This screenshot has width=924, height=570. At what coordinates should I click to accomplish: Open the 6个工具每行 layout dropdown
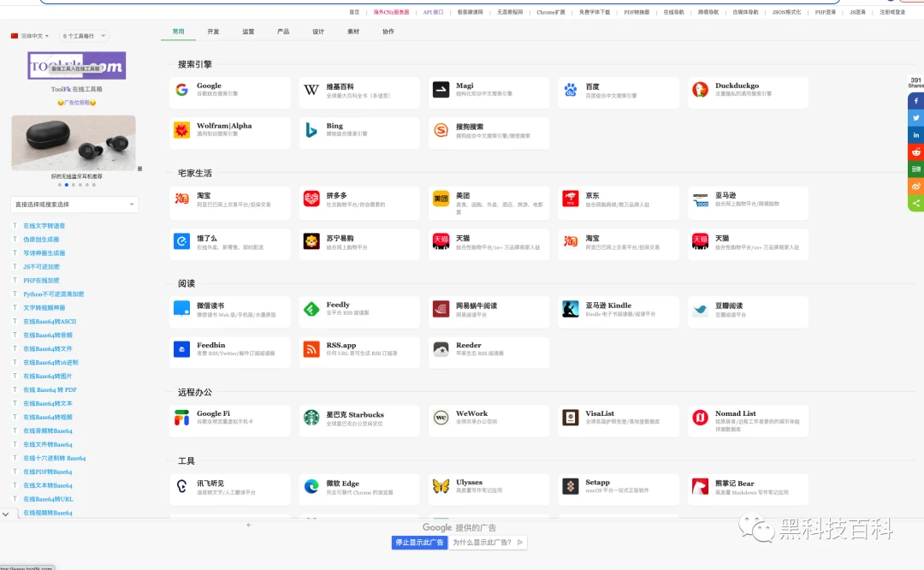84,36
